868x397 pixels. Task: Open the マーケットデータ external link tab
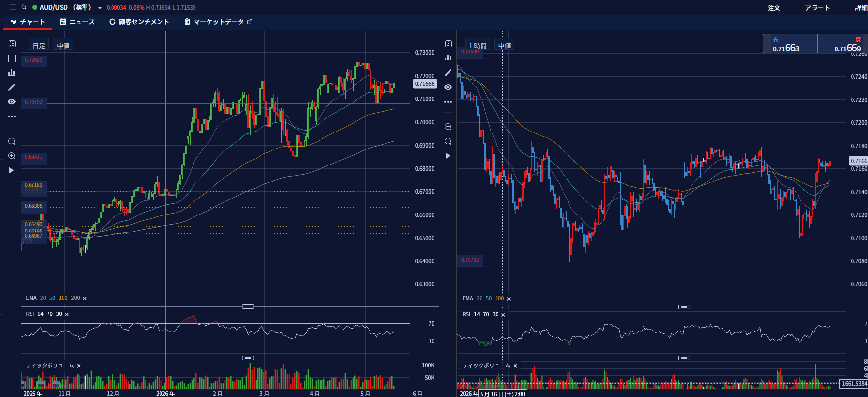pos(218,22)
